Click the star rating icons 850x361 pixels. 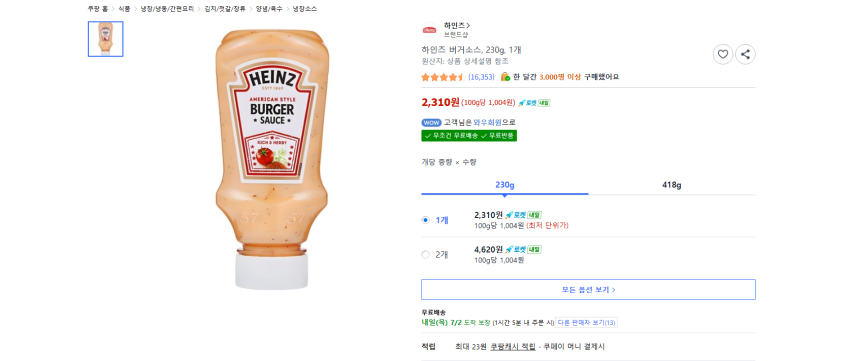pos(443,77)
